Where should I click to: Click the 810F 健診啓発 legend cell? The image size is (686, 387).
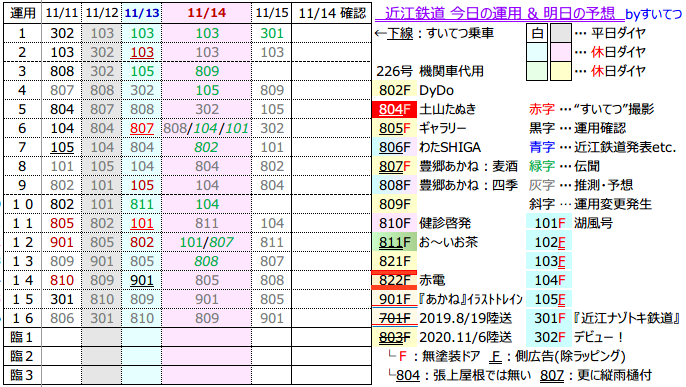point(394,223)
